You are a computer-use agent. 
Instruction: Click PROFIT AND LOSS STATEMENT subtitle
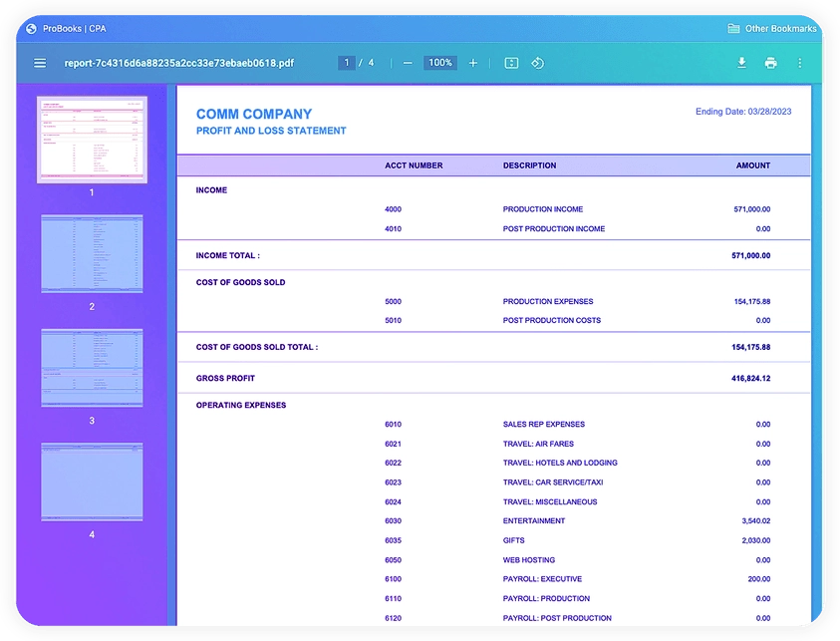(271, 131)
